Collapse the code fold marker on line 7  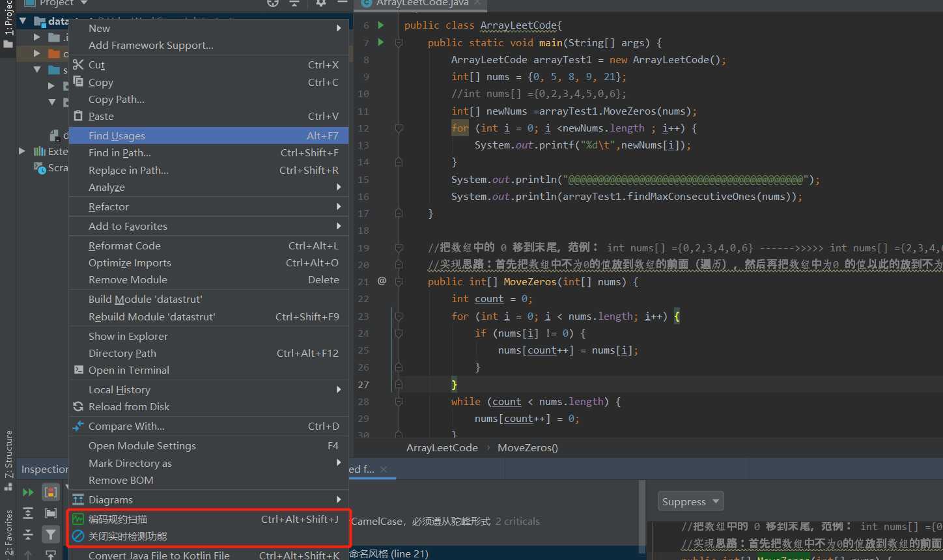pos(399,43)
